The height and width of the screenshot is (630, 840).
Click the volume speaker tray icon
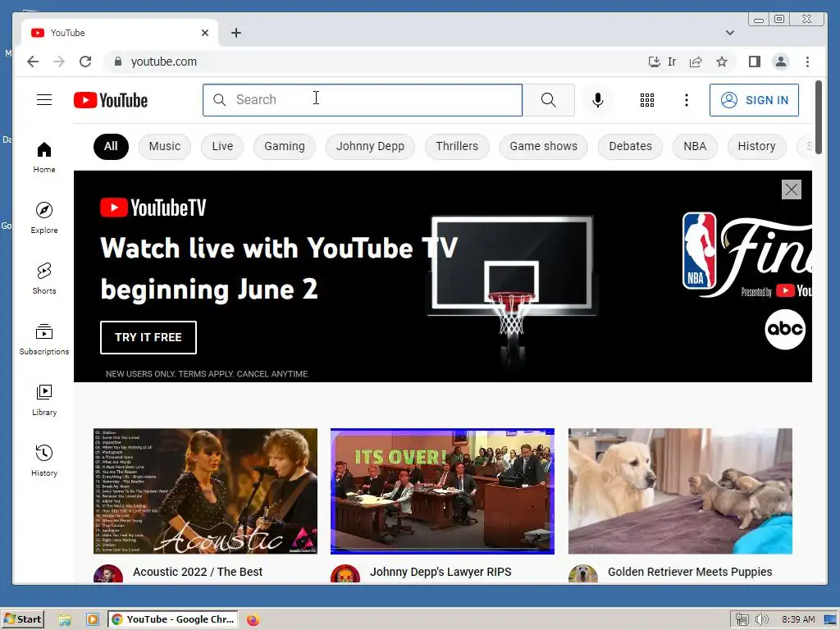[x=762, y=619]
